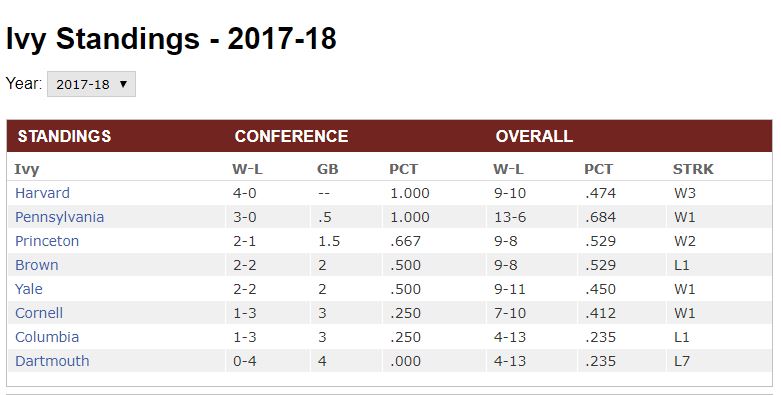The height and width of the screenshot is (395, 781).
Task: Click the Ivy Standings - 2017-18 title
Action: click(171, 39)
